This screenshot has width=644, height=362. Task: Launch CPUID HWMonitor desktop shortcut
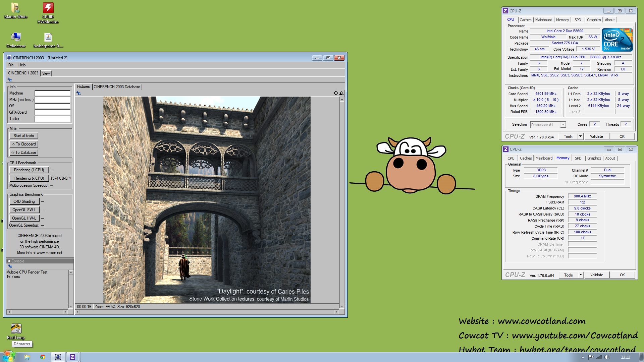[x=48, y=13]
